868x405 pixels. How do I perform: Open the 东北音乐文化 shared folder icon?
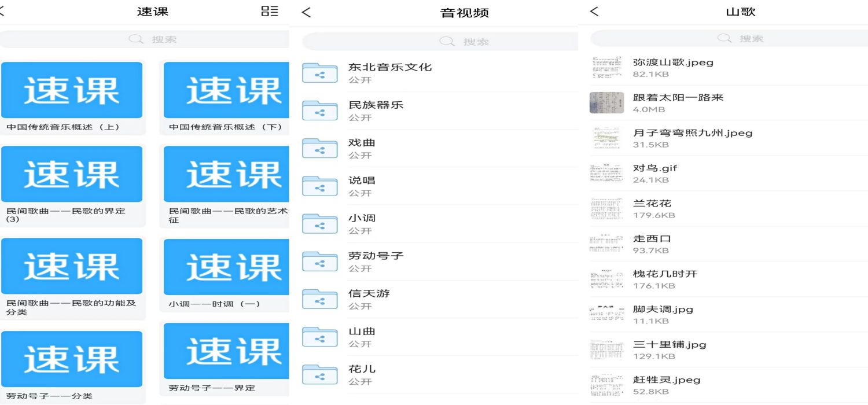(319, 73)
